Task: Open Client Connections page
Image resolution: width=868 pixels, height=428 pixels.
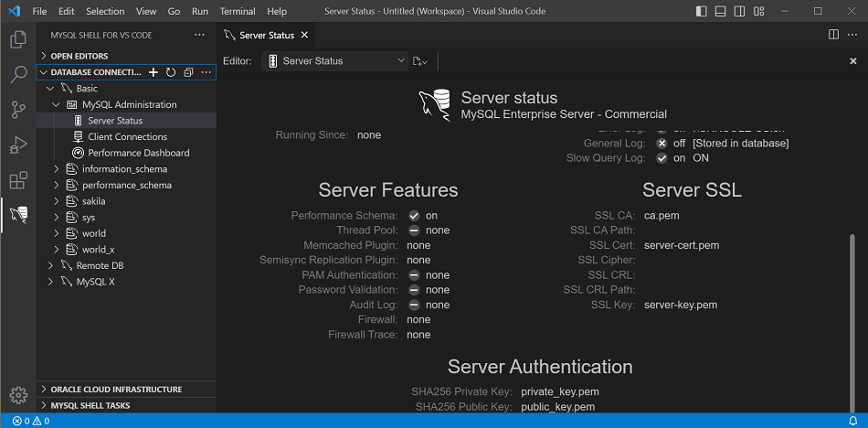Action: coord(127,137)
